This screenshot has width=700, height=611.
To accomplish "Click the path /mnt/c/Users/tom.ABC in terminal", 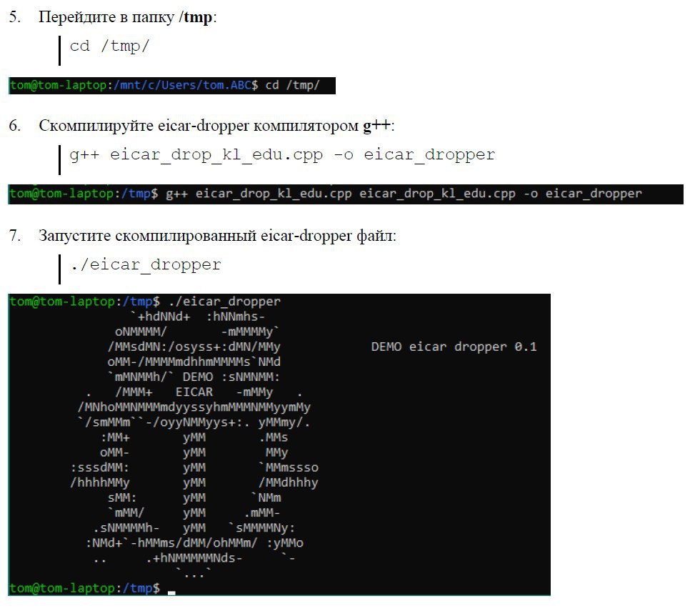I will pos(183,85).
